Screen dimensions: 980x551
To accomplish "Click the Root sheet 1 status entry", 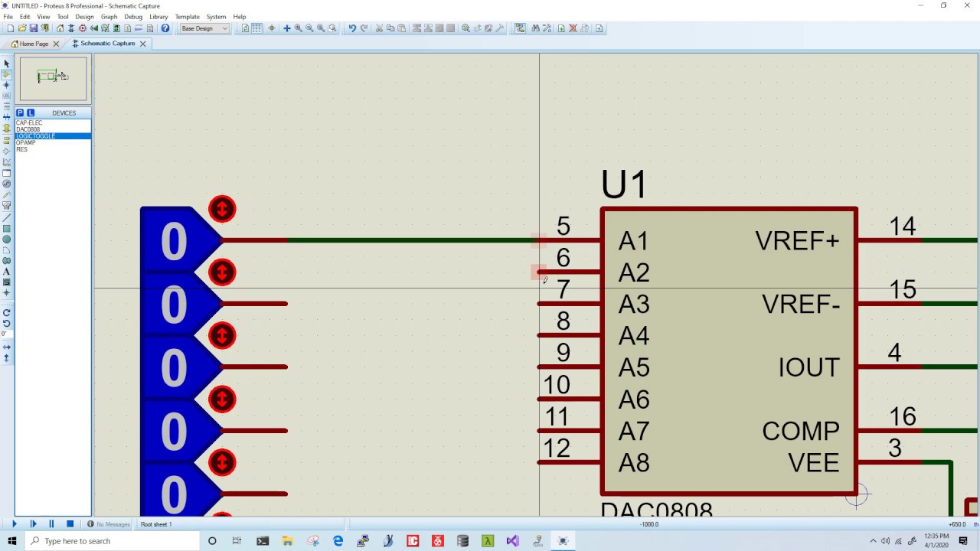I will click(x=156, y=524).
